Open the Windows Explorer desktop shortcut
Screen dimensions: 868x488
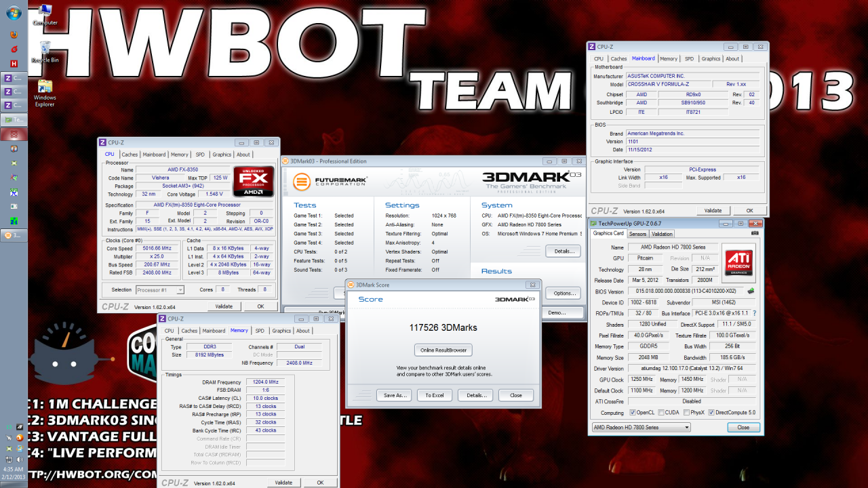pyautogui.click(x=45, y=93)
